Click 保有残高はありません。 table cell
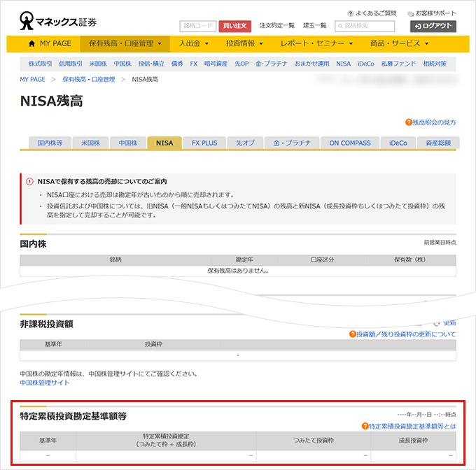This screenshot has height=470, width=476. click(x=238, y=271)
